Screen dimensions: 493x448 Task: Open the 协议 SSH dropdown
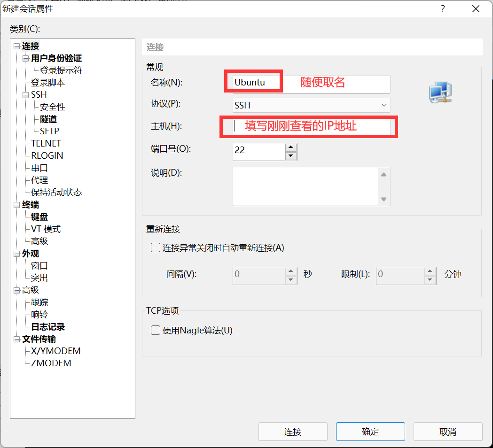(x=311, y=105)
